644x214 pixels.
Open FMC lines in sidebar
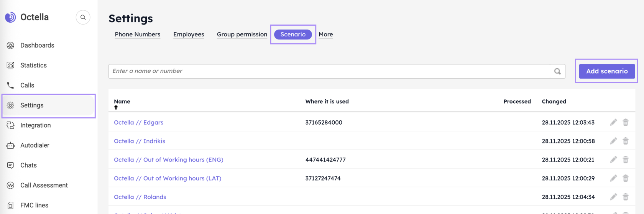coord(34,205)
